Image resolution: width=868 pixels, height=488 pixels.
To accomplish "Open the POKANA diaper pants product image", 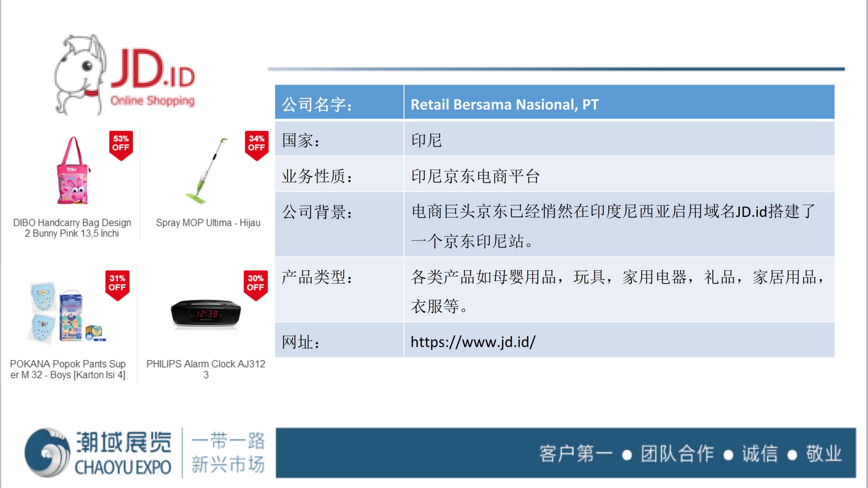I will tap(67, 312).
